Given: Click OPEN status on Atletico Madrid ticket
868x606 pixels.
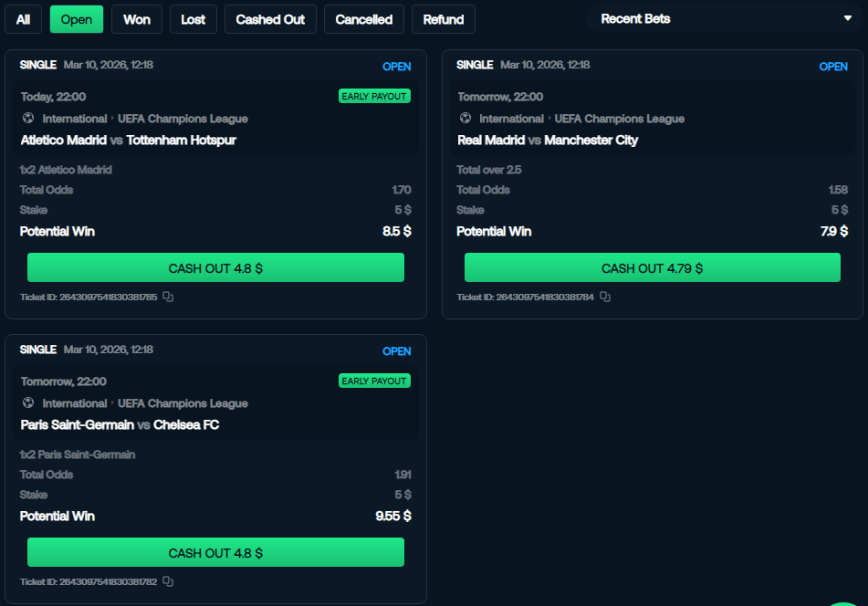Looking at the screenshot, I should coord(397,67).
